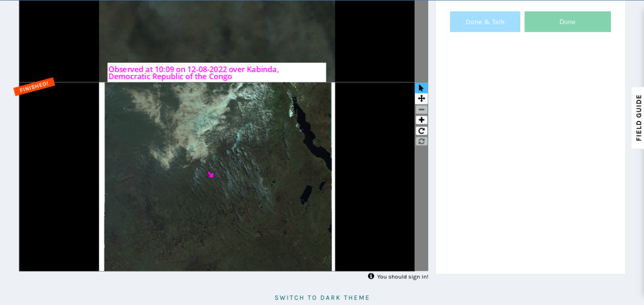Click Switch to Dark Theme link

(322, 297)
